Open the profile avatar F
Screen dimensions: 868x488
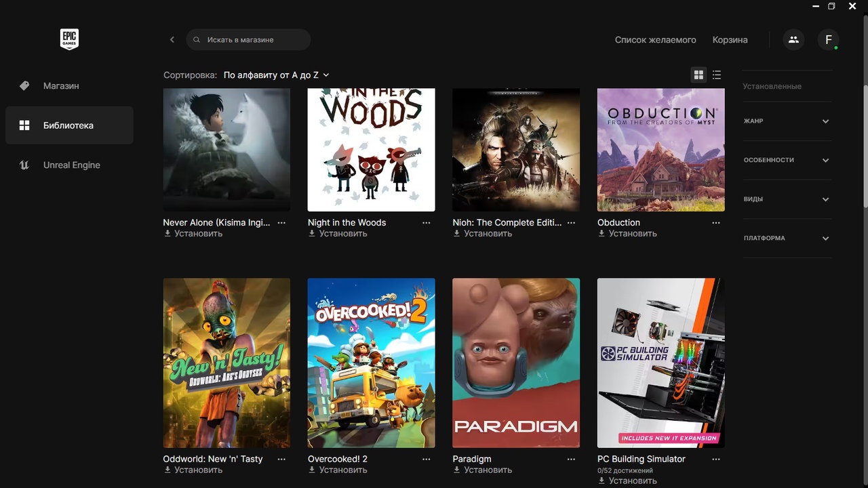828,39
